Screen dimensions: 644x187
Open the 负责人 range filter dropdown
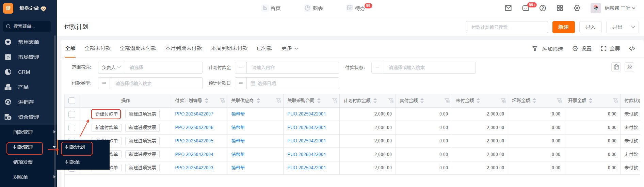(111, 67)
